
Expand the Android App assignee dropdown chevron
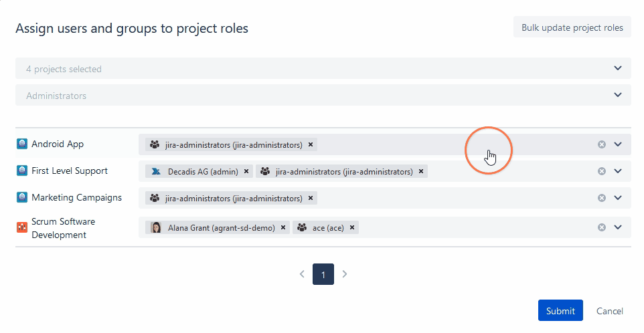618,144
